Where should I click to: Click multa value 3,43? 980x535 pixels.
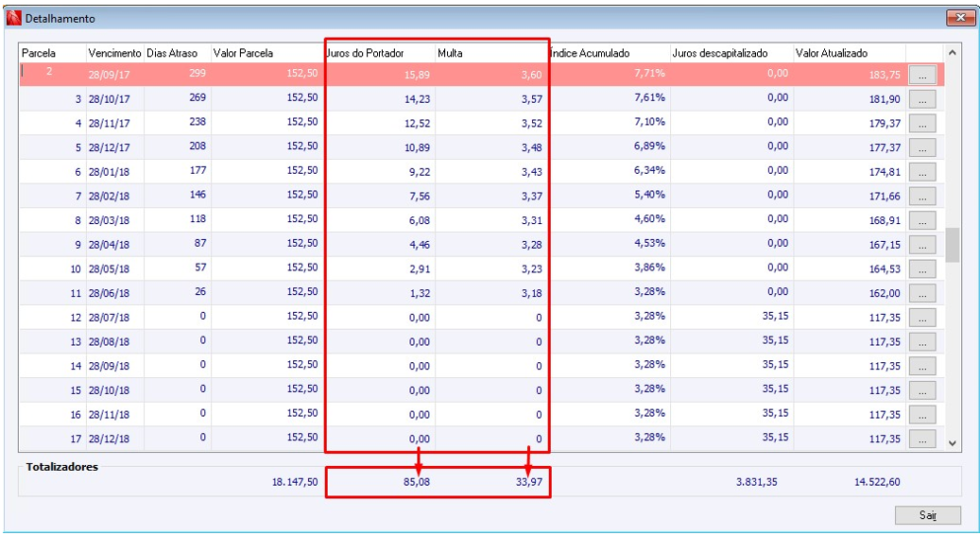[x=532, y=172]
